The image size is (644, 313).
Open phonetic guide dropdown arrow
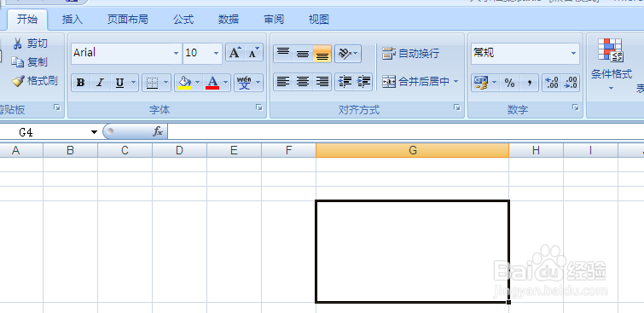pyautogui.click(x=258, y=83)
